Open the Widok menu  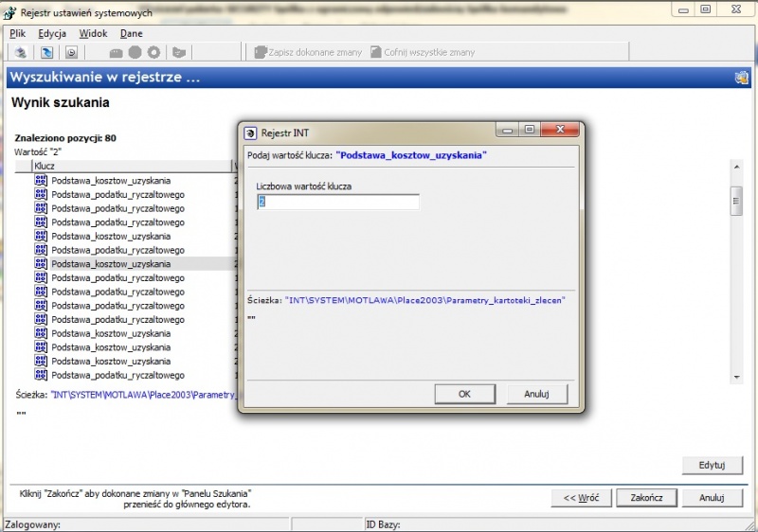click(93, 33)
